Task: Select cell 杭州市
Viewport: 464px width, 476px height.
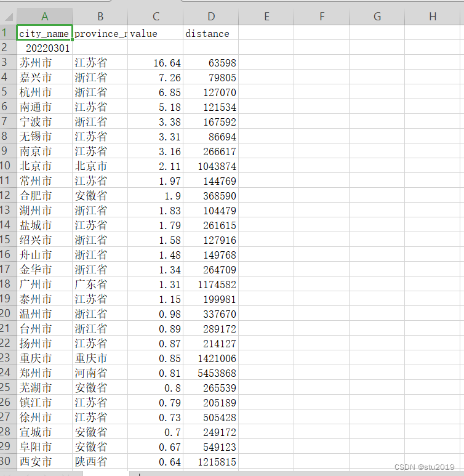Action: pyautogui.click(x=44, y=92)
